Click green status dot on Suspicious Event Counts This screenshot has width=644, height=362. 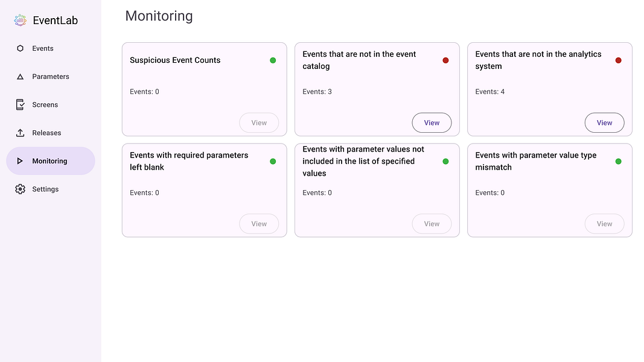[273, 60]
